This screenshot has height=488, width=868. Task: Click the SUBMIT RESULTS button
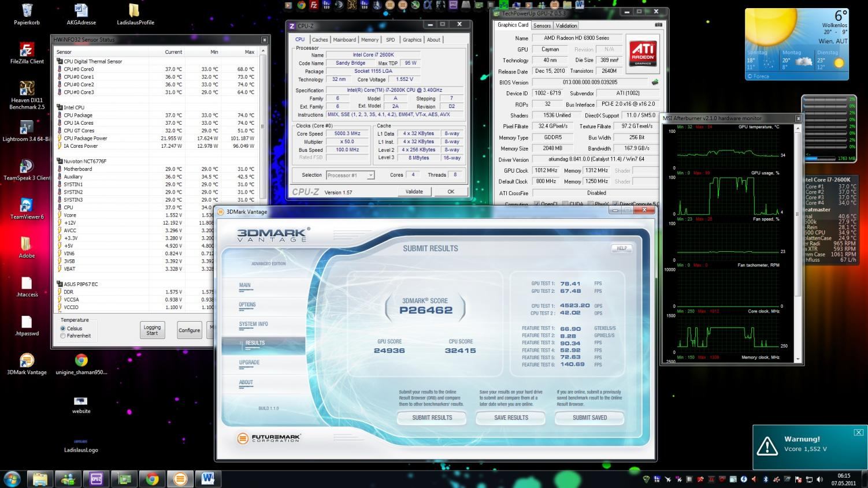point(432,418)
